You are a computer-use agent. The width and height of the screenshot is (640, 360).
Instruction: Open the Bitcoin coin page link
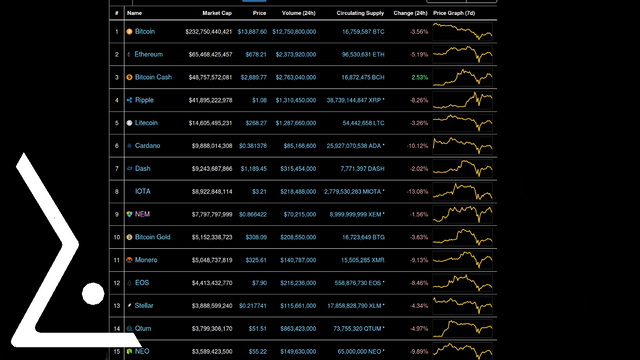145,31
